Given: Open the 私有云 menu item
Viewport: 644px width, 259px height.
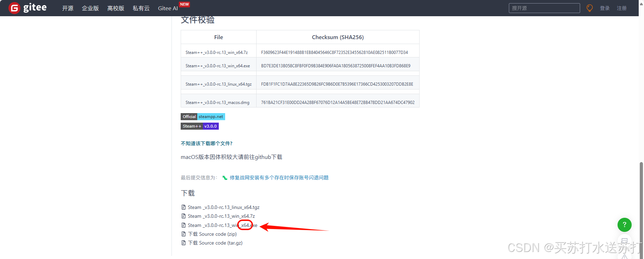Looking at the screenshot, I should click(x=141, y=8).
